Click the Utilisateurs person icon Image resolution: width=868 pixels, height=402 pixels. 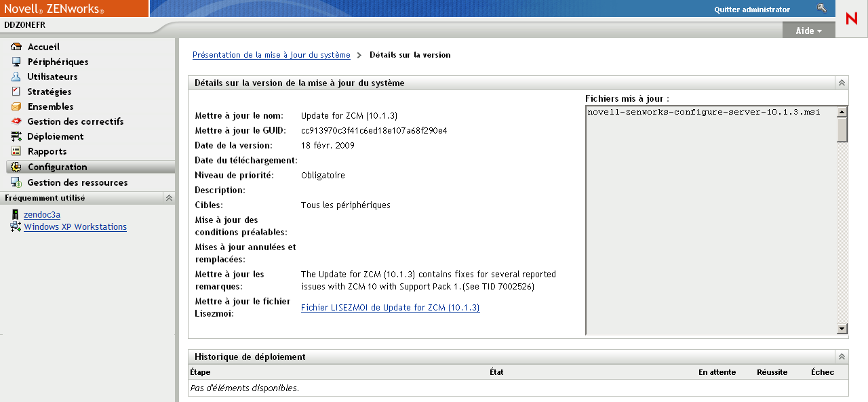click(x=16, y=77)
